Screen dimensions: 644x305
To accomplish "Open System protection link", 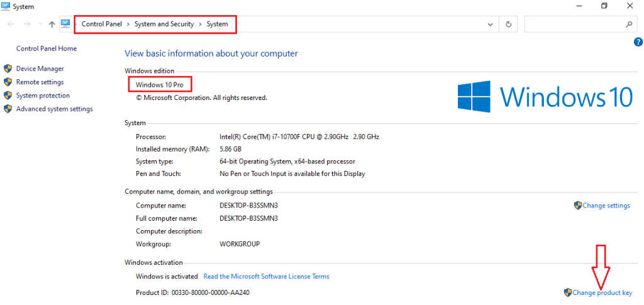I will click(x=43, y=96).
